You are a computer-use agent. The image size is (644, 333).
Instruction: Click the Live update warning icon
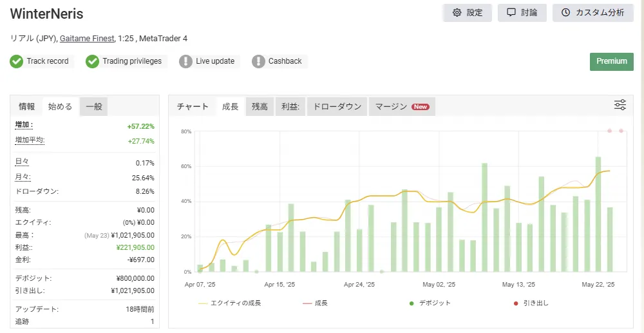(x=185, y=61)
